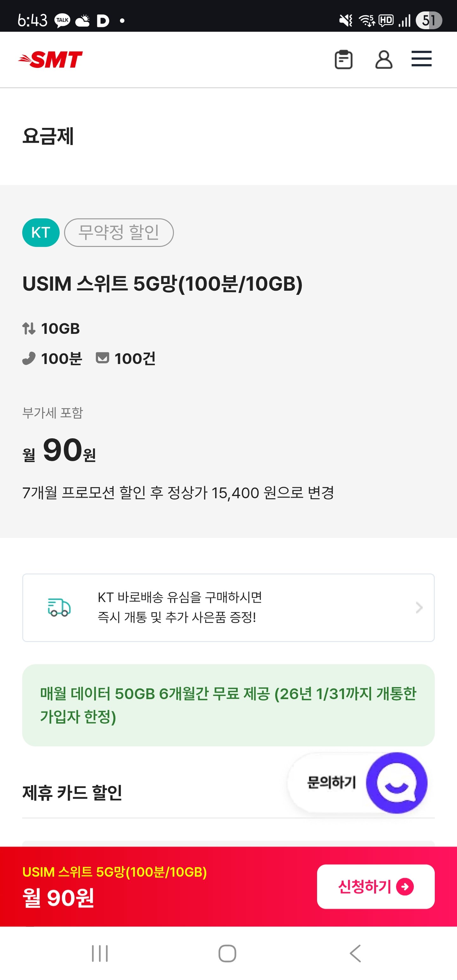Open the 문의하기 chat bubble icon
Viewport: 457px width, 980px height.
396,783
